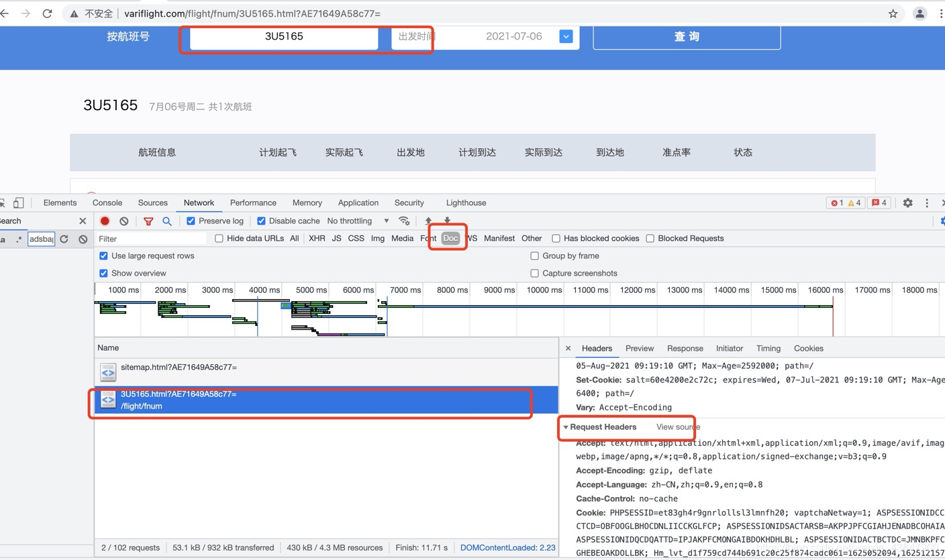The width and height of the screenshot is (945, 560).
Task: Toggle the red filter funnel icon
Action: (x=148, y=221)
